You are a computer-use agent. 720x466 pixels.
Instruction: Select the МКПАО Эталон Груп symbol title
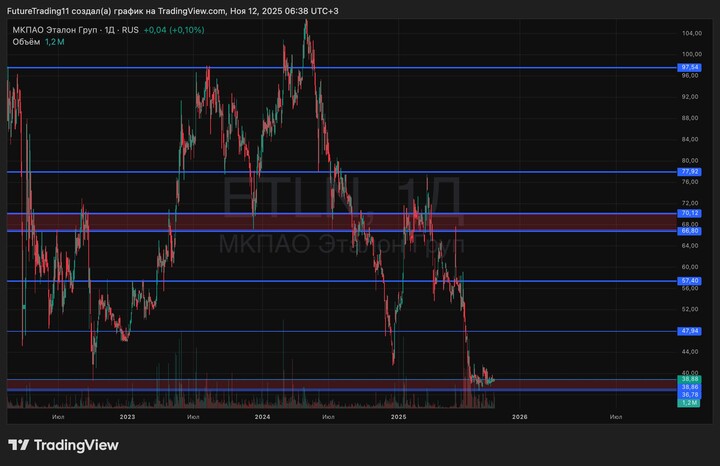(x=58, y=30)
